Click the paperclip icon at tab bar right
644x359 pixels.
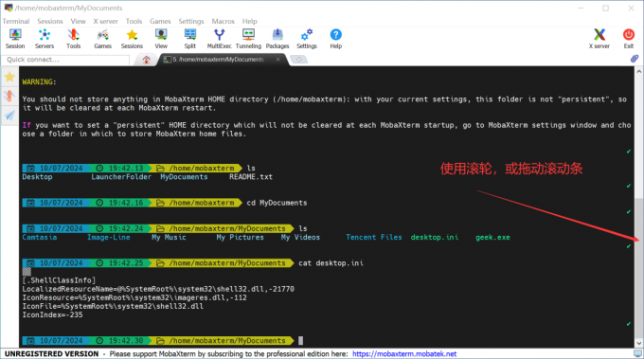635,59
